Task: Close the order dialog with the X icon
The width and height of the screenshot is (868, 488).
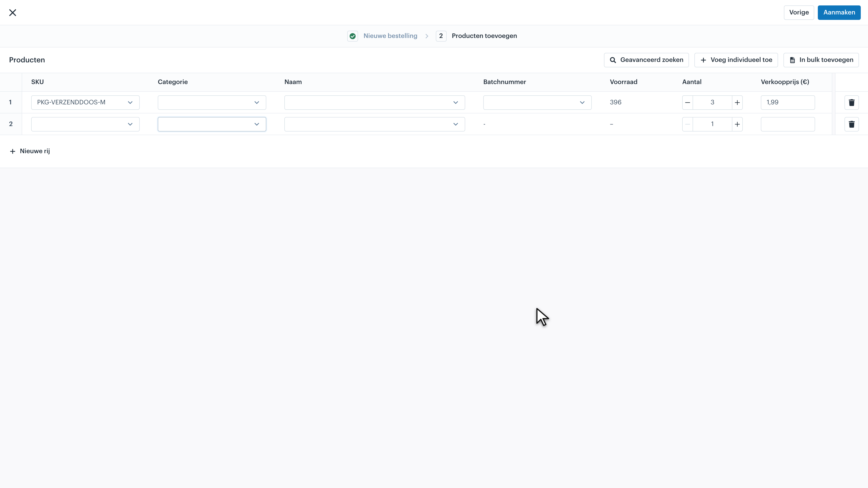Action: [x=12, y=12]
